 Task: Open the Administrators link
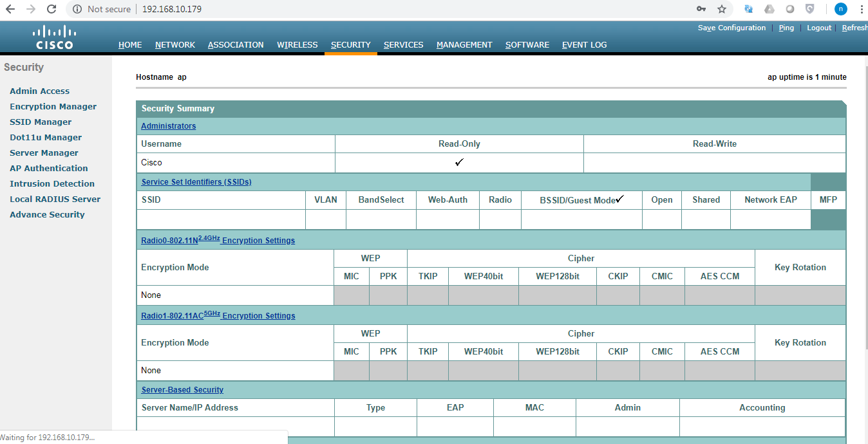(x=168, y=125)
